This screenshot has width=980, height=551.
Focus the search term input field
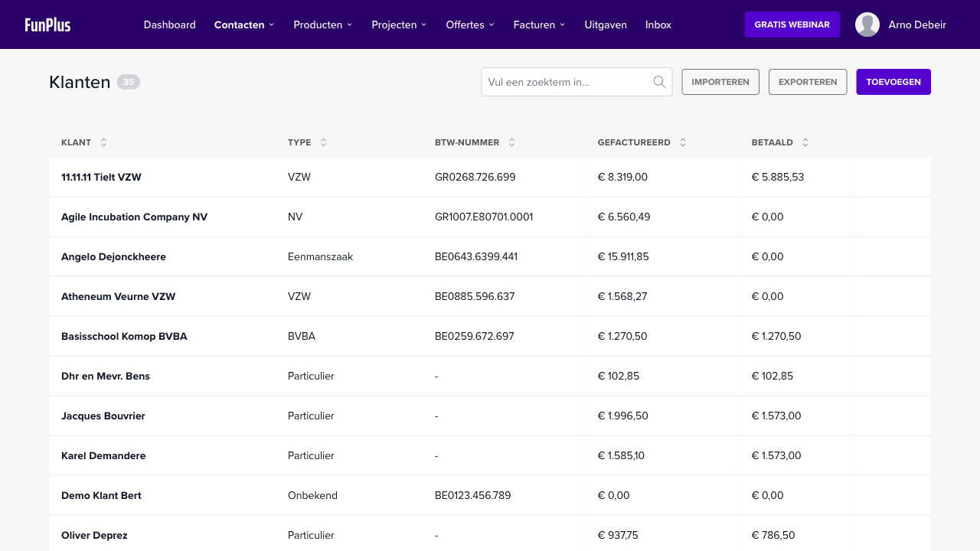pos(568,82)
